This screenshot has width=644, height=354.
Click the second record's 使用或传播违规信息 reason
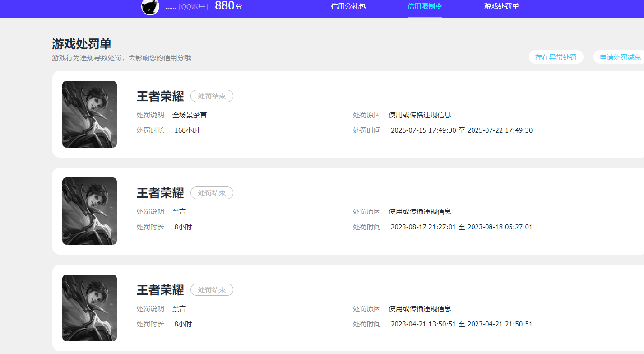click(420, 211)
